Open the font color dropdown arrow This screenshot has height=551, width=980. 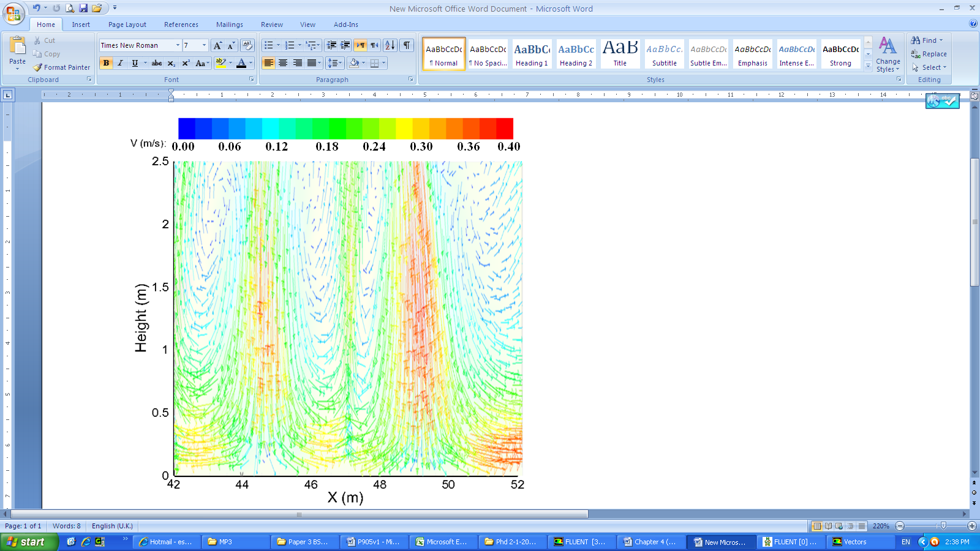click(x=251, y=63)
